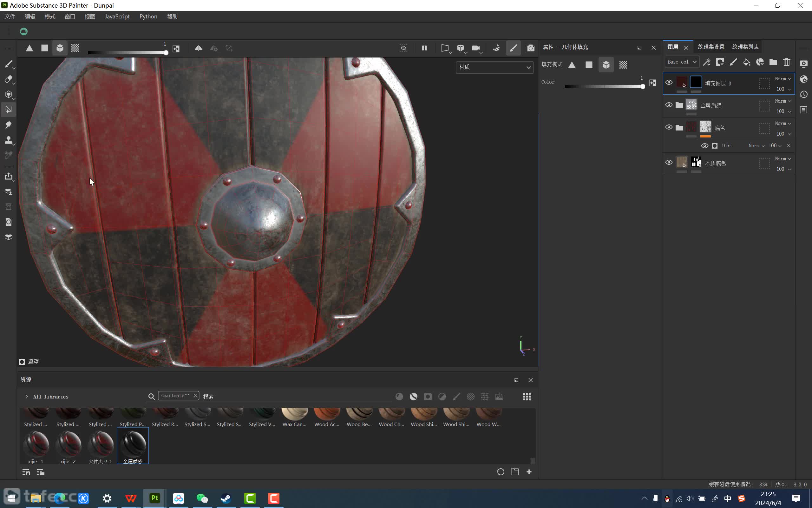This screenshot has height=508, width=812.
Task: Hide the 填充图层 3 layer
Action: (669, 83)
